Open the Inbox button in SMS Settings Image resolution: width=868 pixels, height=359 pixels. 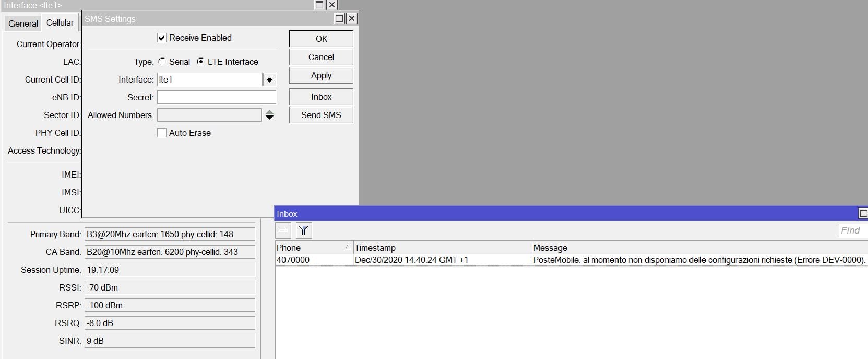321,97
